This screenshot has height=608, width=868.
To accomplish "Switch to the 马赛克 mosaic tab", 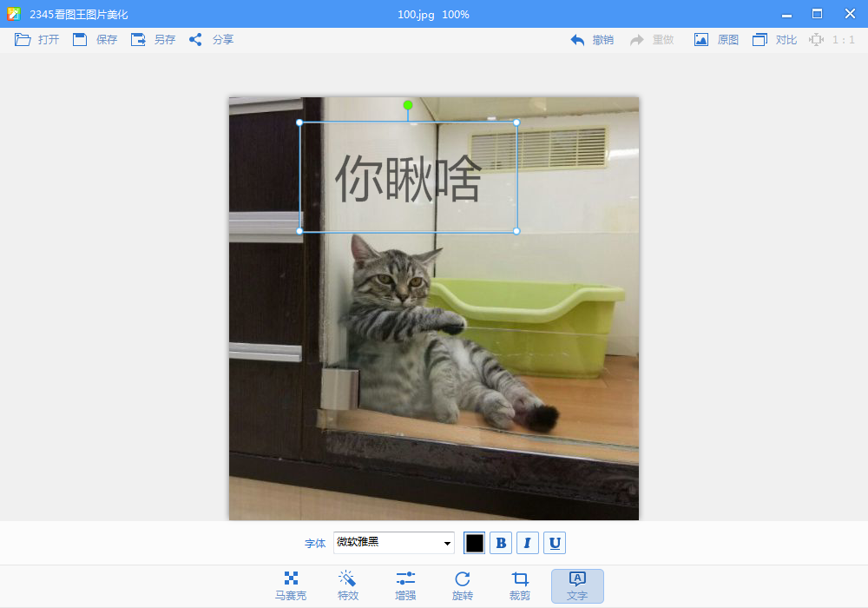I will pyautogui.click(x=291, y=586).
